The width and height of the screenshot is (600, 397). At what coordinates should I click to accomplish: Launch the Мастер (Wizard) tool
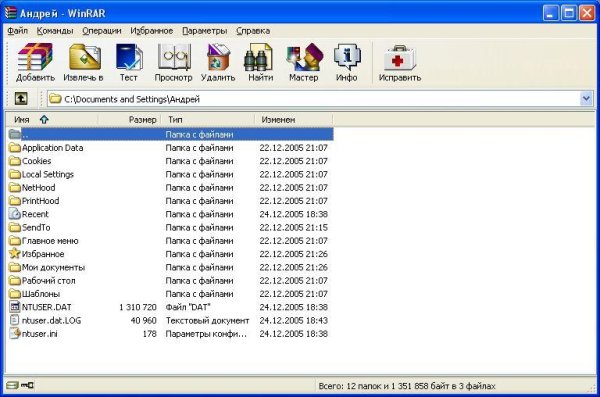[304, 57]
